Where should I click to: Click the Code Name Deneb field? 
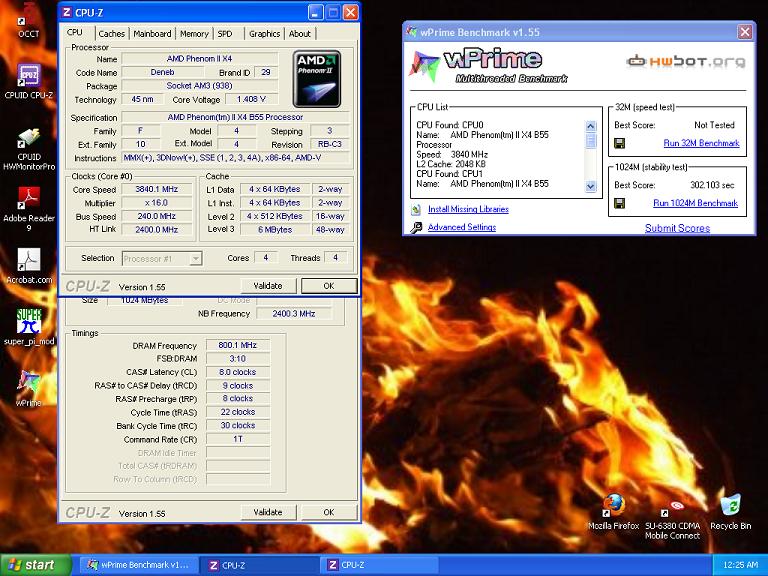[x=162, y=72]
